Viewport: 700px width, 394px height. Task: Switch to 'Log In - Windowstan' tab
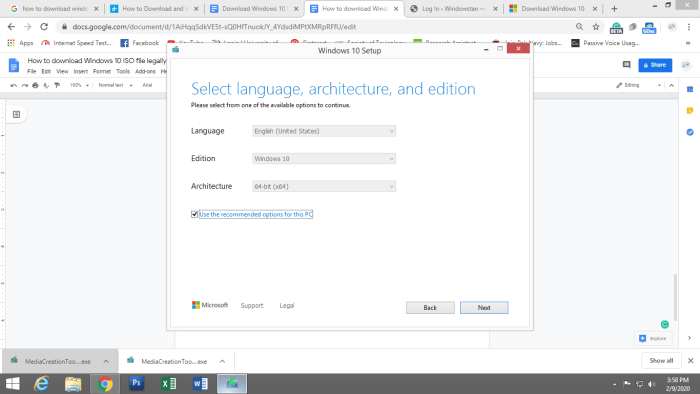coord(454,8)
